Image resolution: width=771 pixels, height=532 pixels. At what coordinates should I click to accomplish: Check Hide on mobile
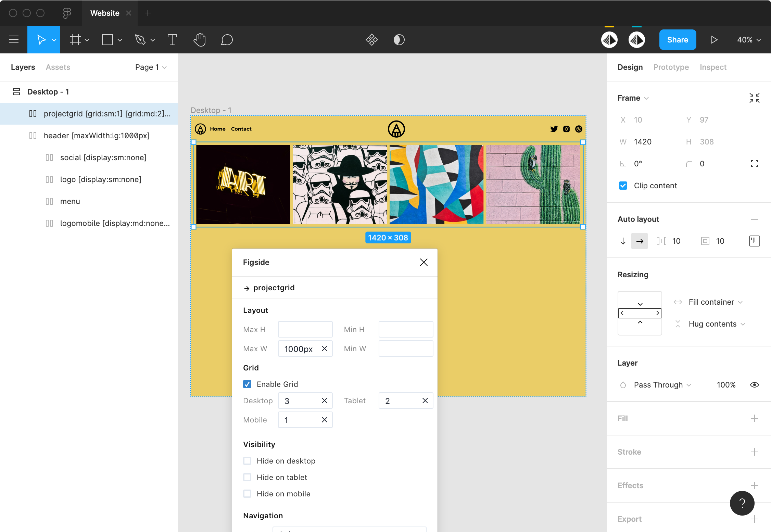tap(247, 494)
